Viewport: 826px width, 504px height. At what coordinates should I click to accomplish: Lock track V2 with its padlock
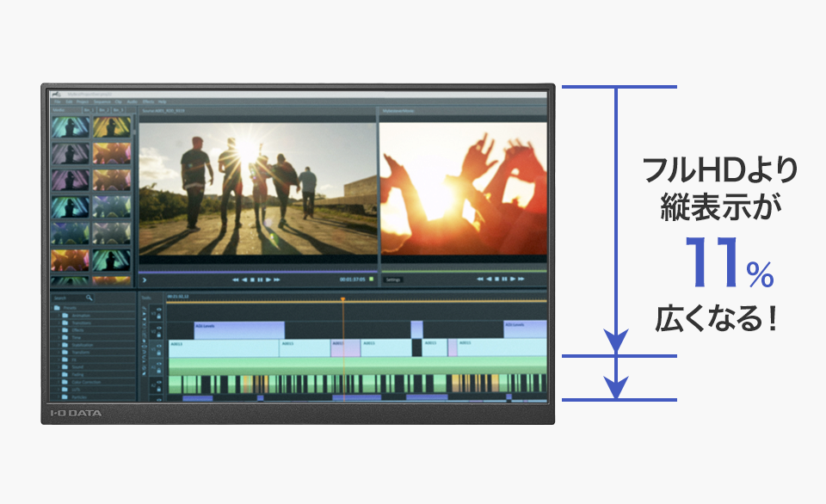(159, 335)
